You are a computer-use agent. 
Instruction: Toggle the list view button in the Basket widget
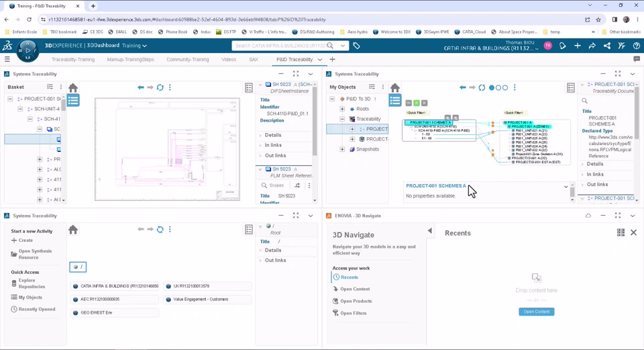coord(73,100)
